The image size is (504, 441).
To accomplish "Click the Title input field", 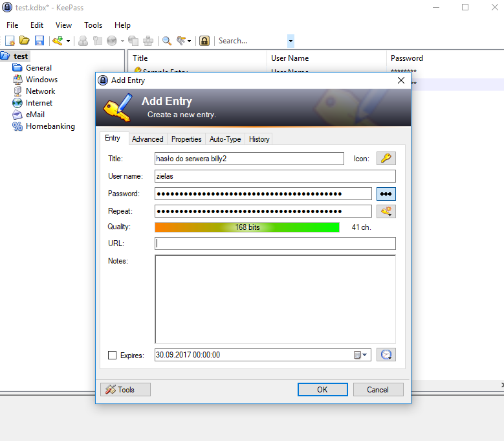I will (x=249, y=159).
